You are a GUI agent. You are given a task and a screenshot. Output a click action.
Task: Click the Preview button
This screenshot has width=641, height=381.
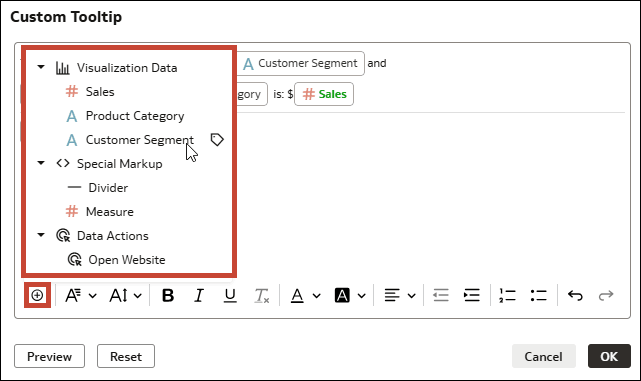tap(49, 356)
